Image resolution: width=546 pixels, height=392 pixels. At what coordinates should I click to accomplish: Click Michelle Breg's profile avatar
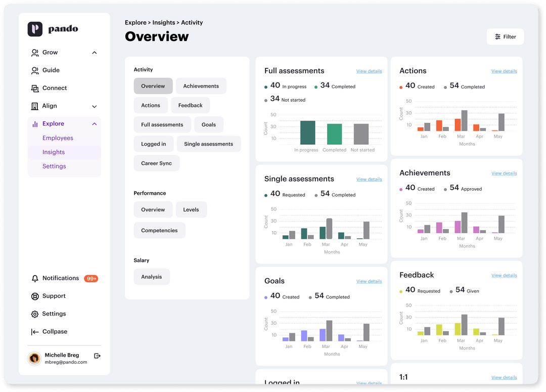[34, 358]
